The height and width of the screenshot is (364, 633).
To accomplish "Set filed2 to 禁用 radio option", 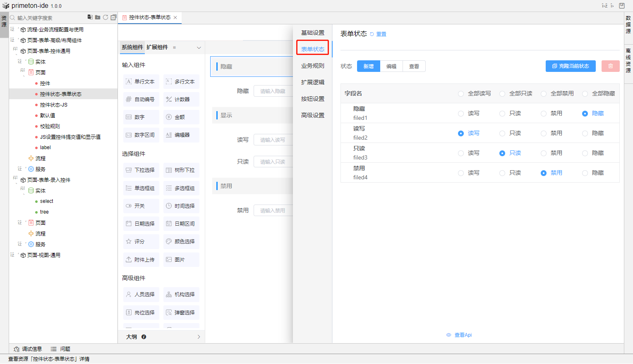I will pos(544,133).
